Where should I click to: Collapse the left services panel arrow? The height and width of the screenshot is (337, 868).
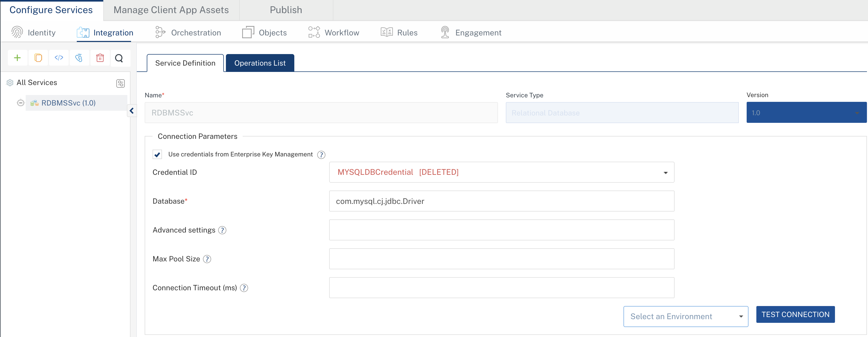132,111
